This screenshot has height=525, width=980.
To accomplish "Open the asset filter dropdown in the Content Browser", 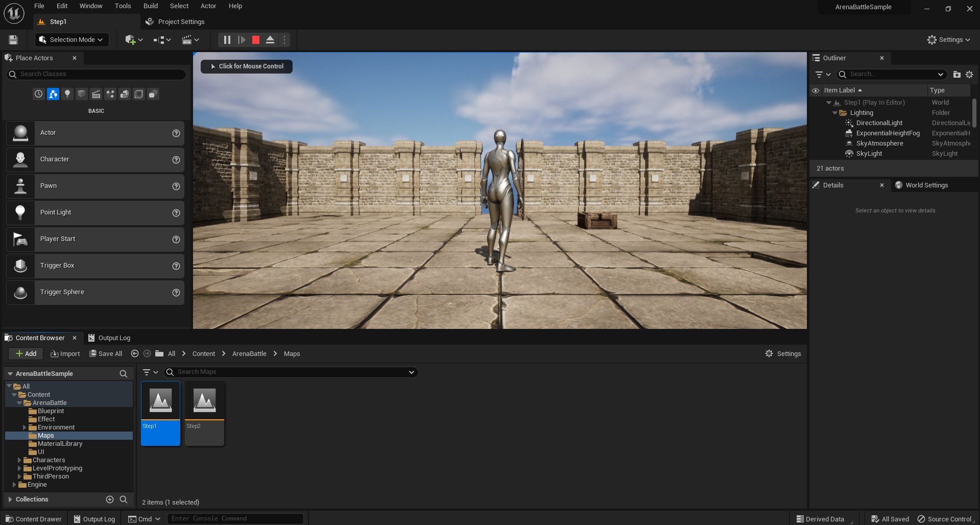I will point(150,372).
